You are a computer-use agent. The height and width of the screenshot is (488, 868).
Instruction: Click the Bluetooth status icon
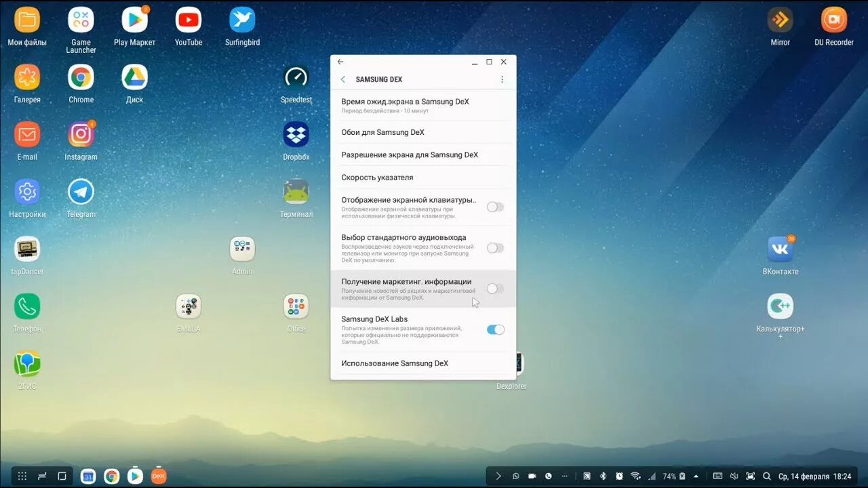[603, 476]
